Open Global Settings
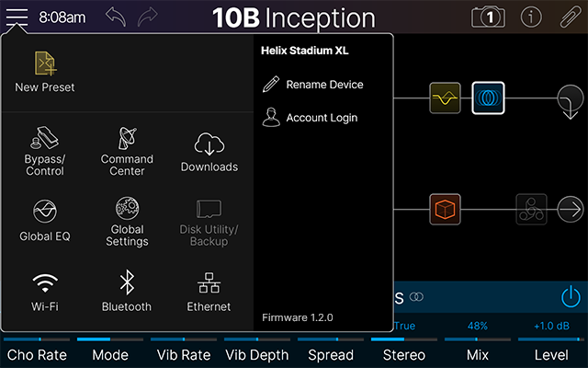 coord(127,222)
